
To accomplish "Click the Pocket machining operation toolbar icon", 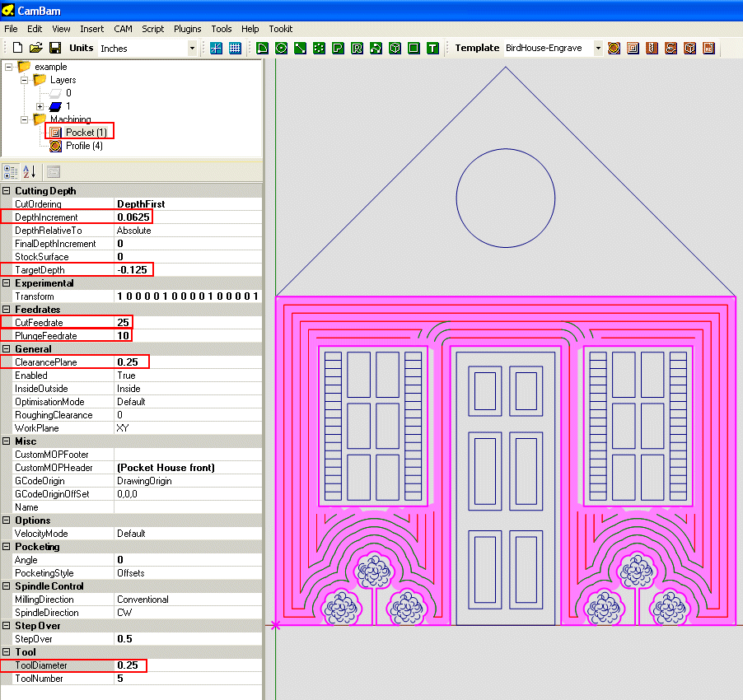I will [633, 49].
